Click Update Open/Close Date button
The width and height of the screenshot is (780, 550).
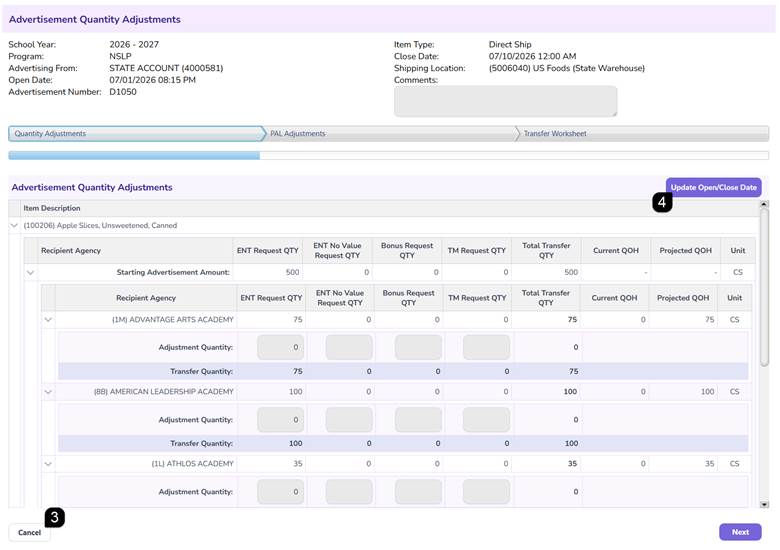click(713, 187)
